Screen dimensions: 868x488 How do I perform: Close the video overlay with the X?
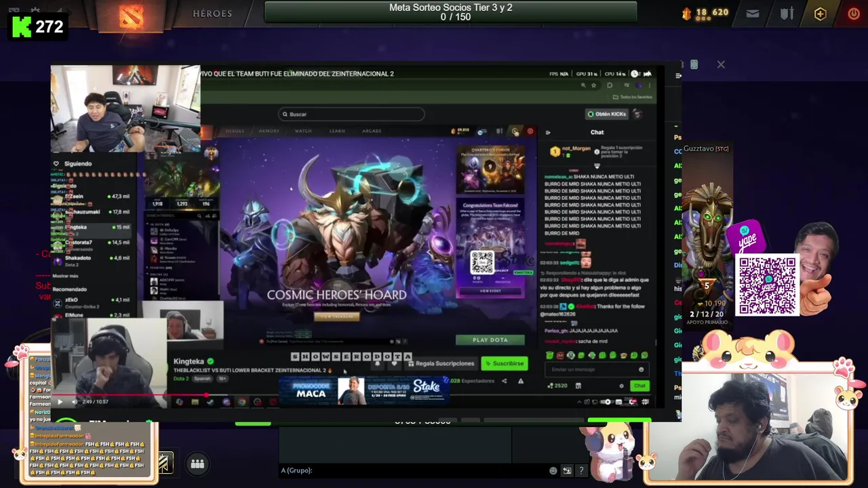pyautogui.click(x=721, y=64)
